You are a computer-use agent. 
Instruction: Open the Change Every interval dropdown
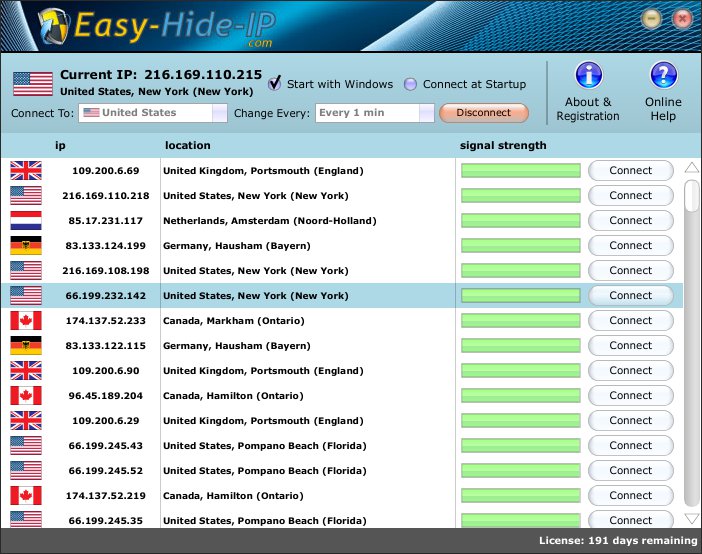tap(375, 113)
